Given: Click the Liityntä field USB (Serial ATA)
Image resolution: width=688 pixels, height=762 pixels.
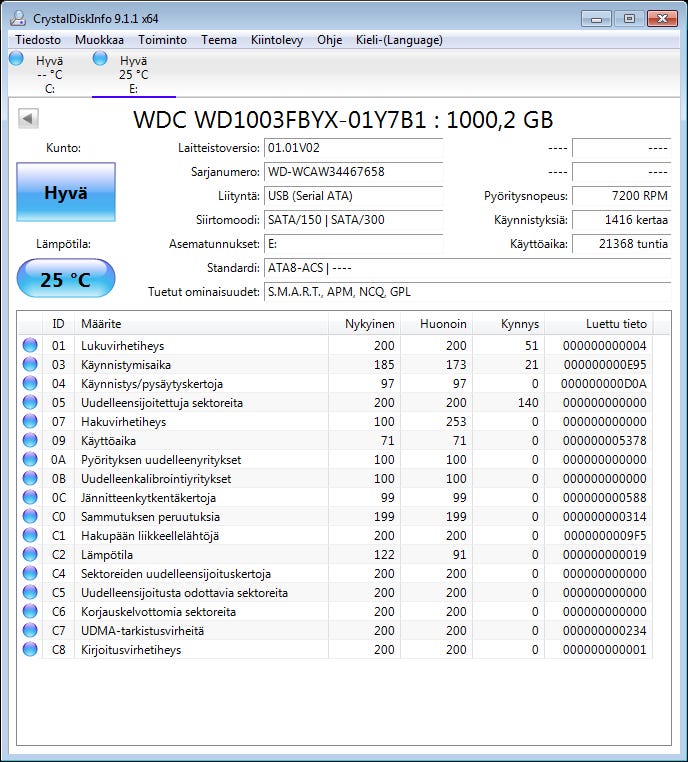Looking at the screenshot, I should (x=353, y=196).
